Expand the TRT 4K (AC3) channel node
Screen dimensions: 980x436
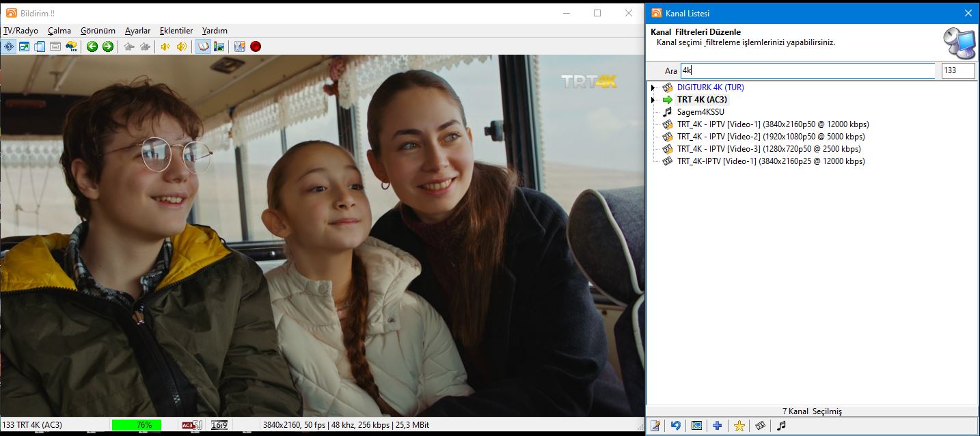[653, 100]
